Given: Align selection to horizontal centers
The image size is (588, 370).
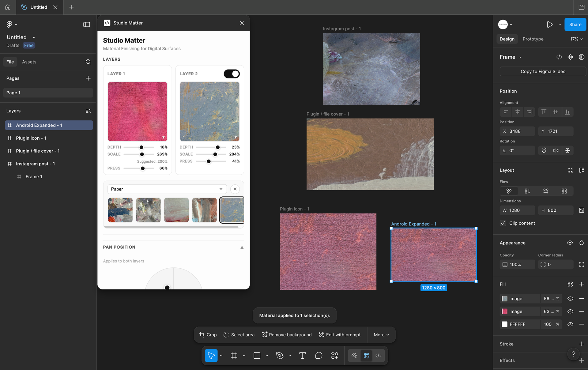Looking at the screenshot, I should click(517, 112).
